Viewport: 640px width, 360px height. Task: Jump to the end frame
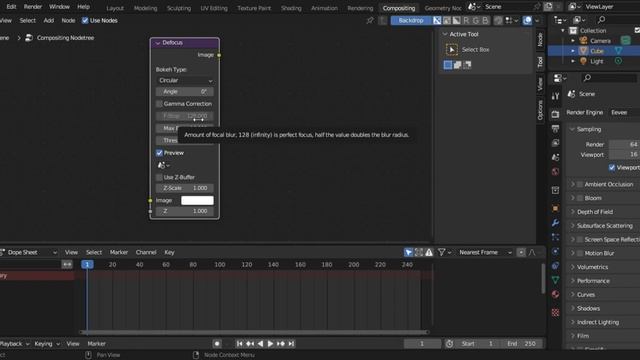(291, 344)
